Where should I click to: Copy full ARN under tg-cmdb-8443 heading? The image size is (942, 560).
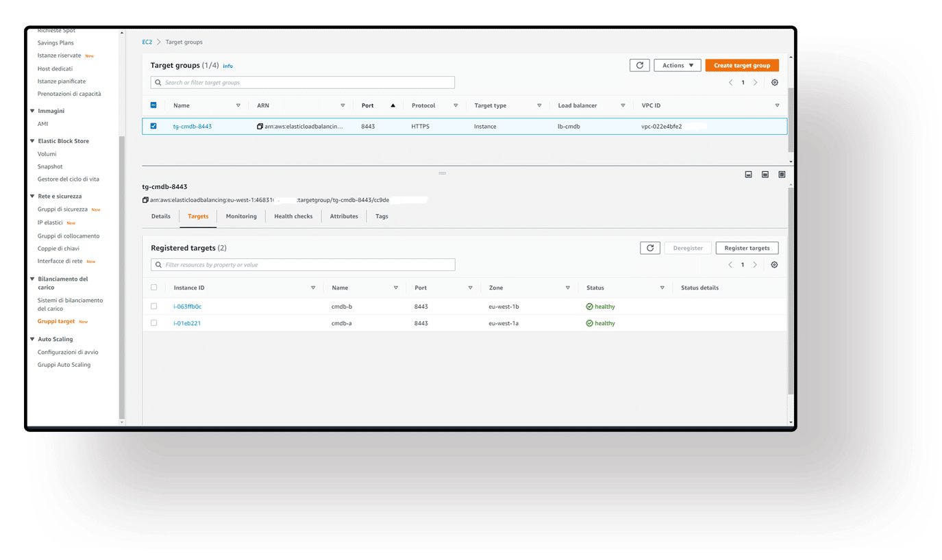pyautogui.click(x=145, y=201)
